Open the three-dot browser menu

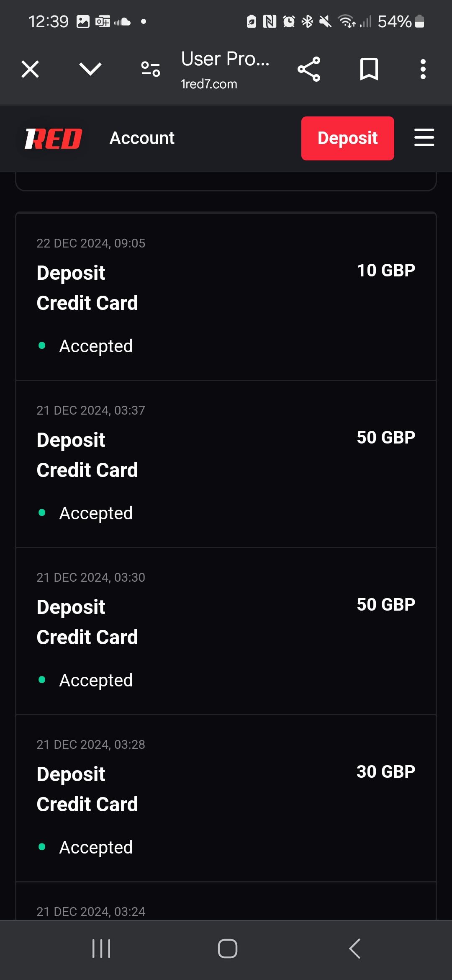pyautogui.click(x=423, y=69)
